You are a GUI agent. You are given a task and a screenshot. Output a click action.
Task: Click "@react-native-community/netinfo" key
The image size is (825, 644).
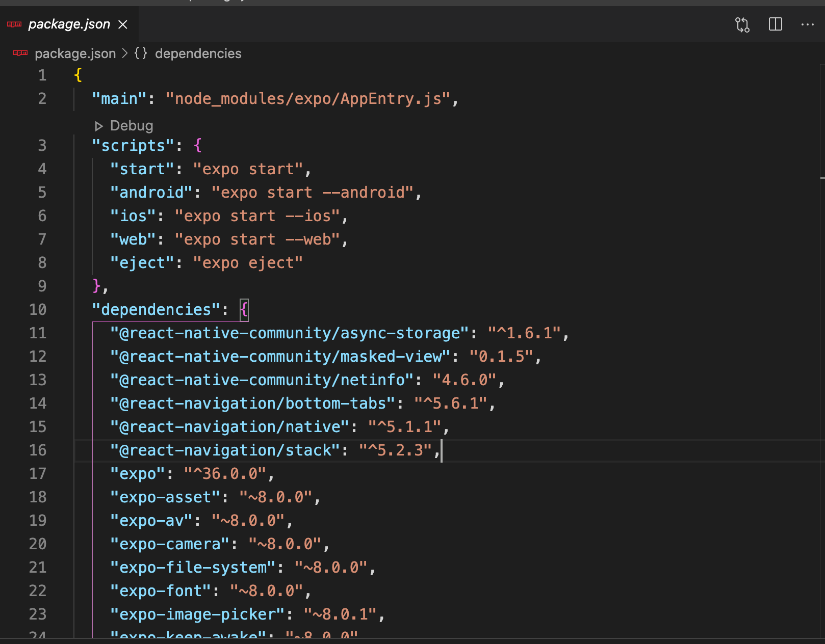pos(262,380)
